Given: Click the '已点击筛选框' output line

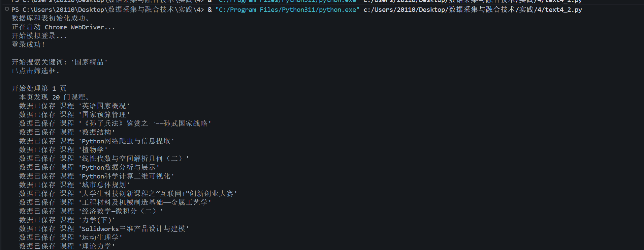Looking at the screenshot, I should click(x=36, y=71).
